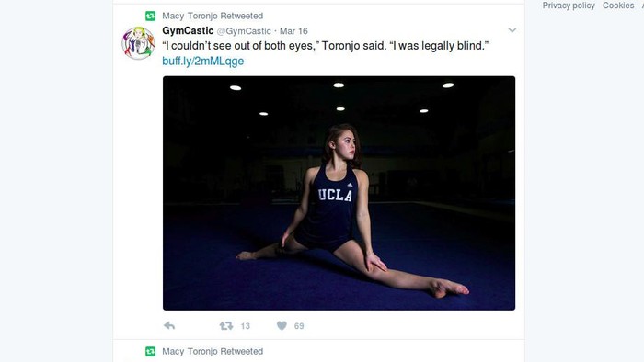The height and width of the screenshot is (362, 644).
Task: Like the tweet with the heart icon
Action: [x=282, y=326]
